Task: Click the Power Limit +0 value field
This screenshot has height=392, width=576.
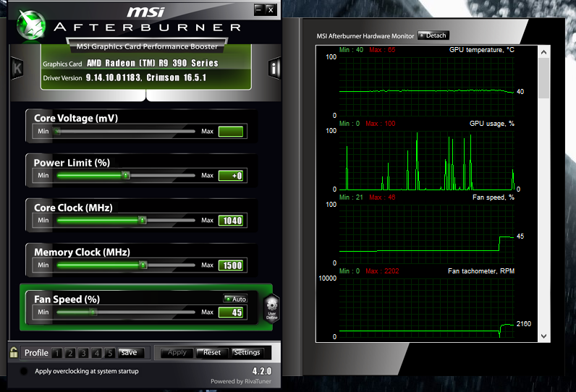Action: tap(231, 176)
